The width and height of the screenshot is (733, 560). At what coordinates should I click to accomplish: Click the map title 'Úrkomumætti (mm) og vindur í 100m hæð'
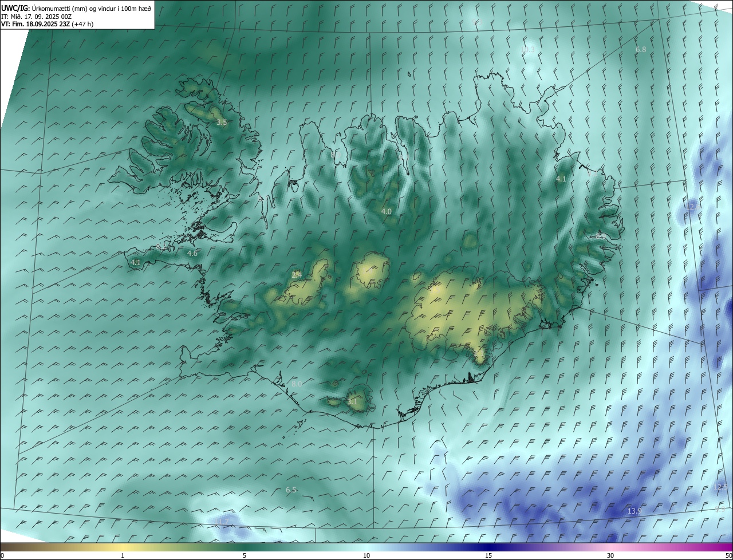(92, 8)
